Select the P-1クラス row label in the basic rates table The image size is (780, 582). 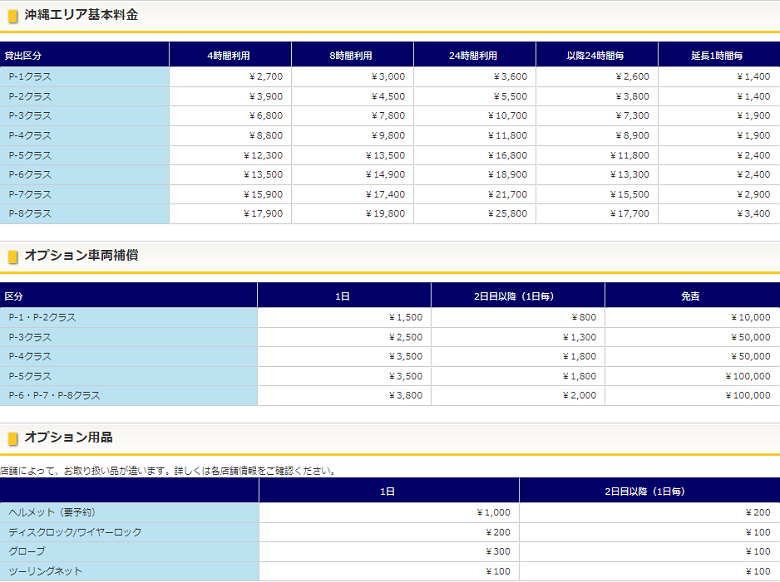coord(30,77)
